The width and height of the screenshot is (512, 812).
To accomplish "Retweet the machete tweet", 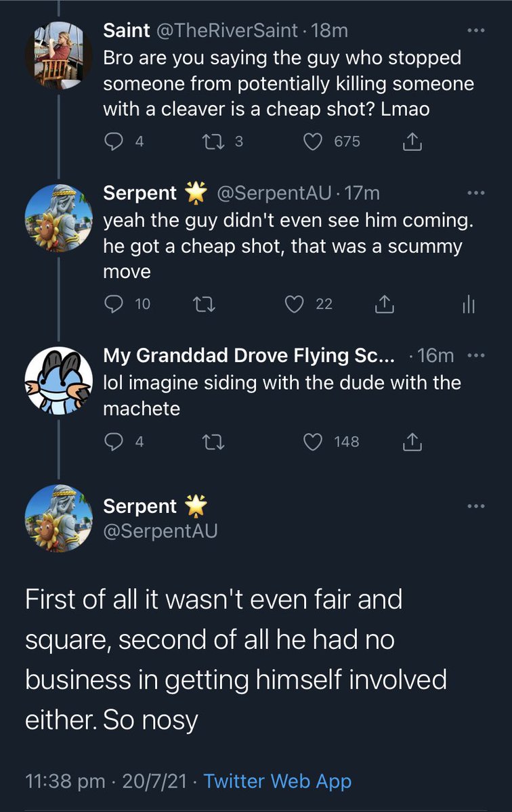I will click(213, 442).
